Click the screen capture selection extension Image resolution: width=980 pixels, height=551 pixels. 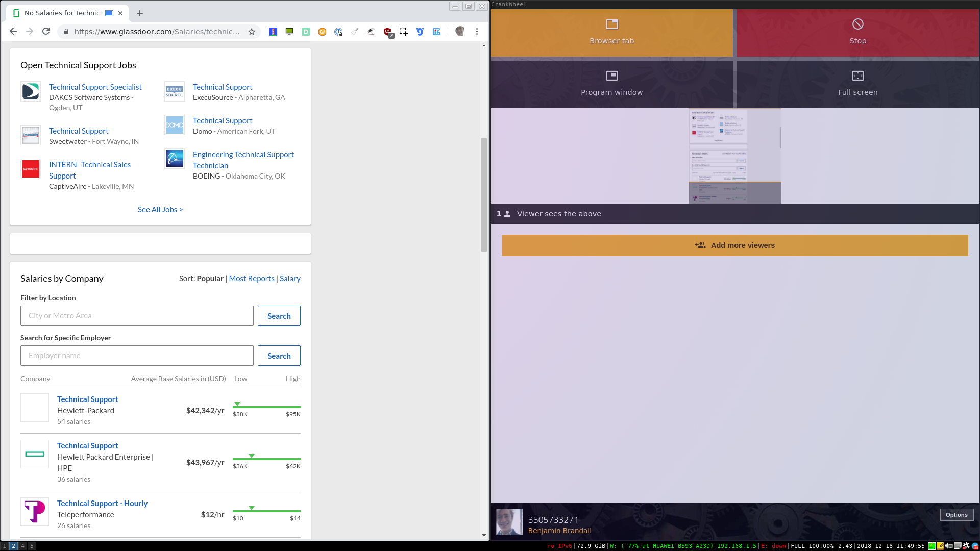click(x=404, y=32)
